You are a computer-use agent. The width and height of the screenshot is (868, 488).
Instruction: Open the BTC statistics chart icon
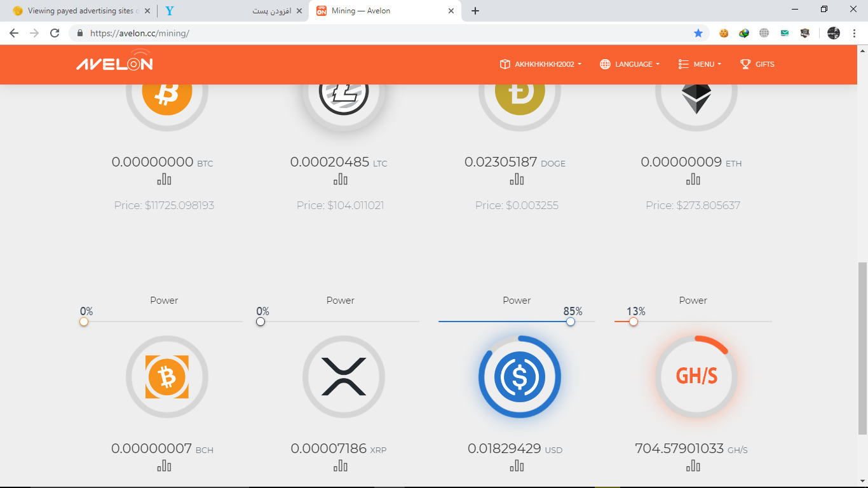point(164,179)
